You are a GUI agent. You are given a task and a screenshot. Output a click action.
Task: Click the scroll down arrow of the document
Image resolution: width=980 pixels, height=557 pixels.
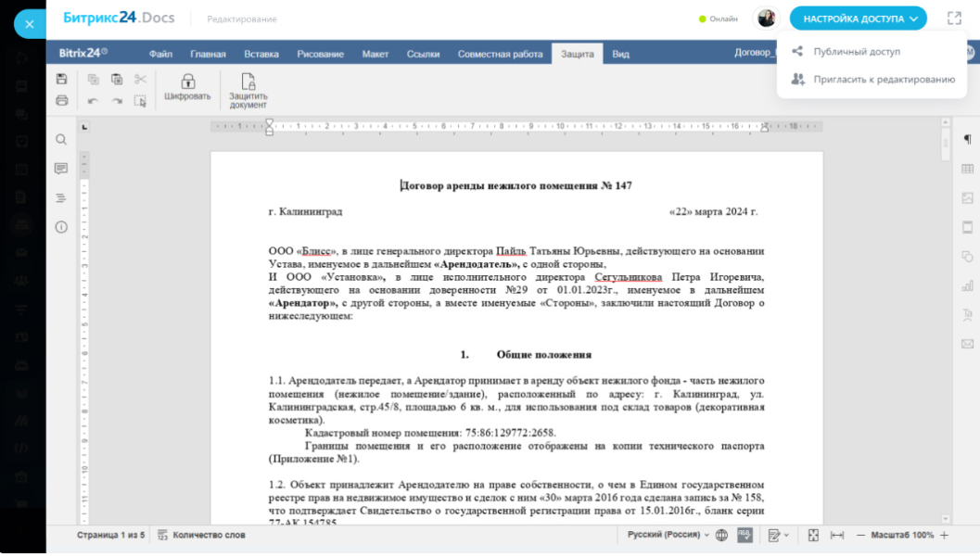pos(945,519)
